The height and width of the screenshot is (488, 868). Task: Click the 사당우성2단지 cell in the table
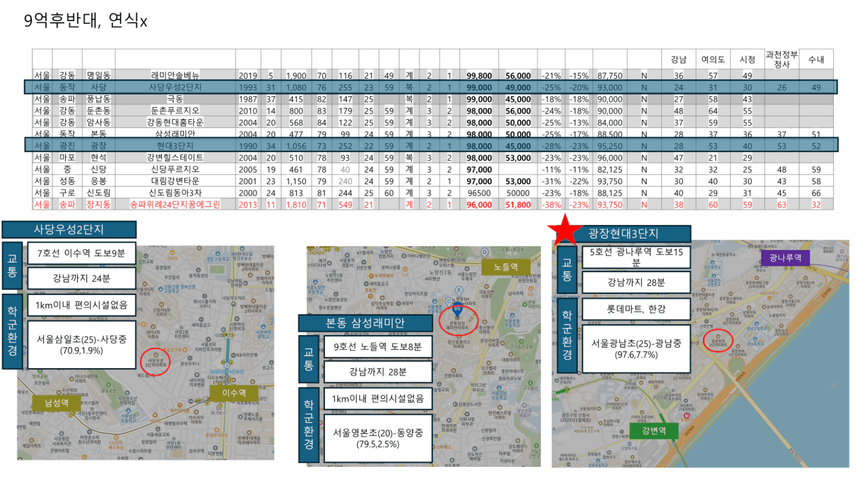175,87
